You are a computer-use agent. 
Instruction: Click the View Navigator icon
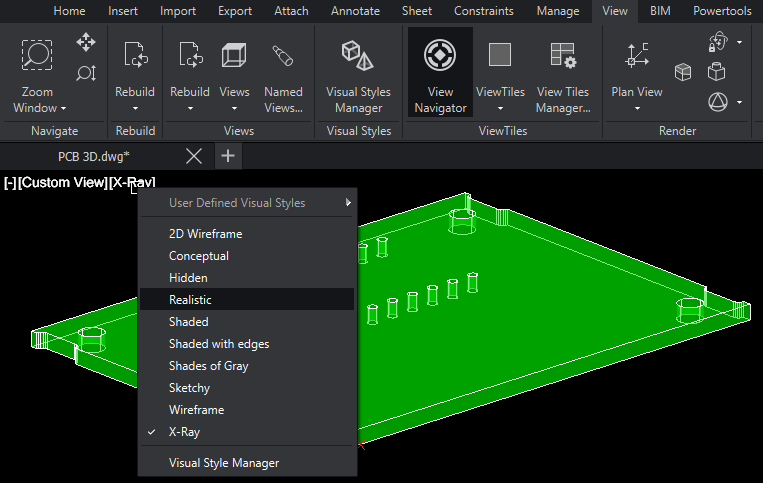440,55
